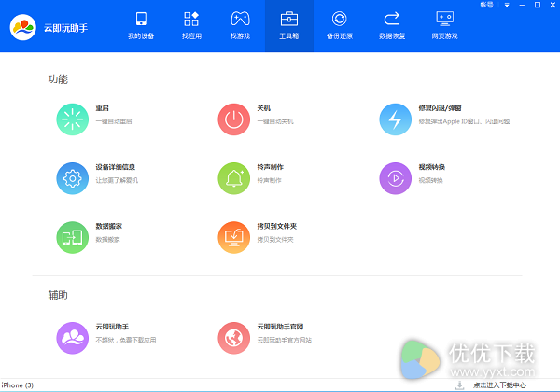Click the 视频转换 title
Image resolution: width=560 pixels, height=392 pixels.
tap(432, 167)
